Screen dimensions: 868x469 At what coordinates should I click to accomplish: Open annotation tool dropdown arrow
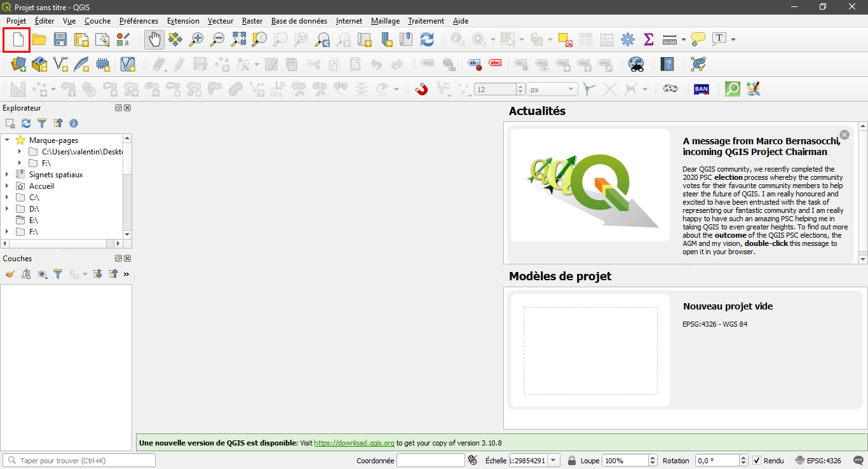click(733, 40)
